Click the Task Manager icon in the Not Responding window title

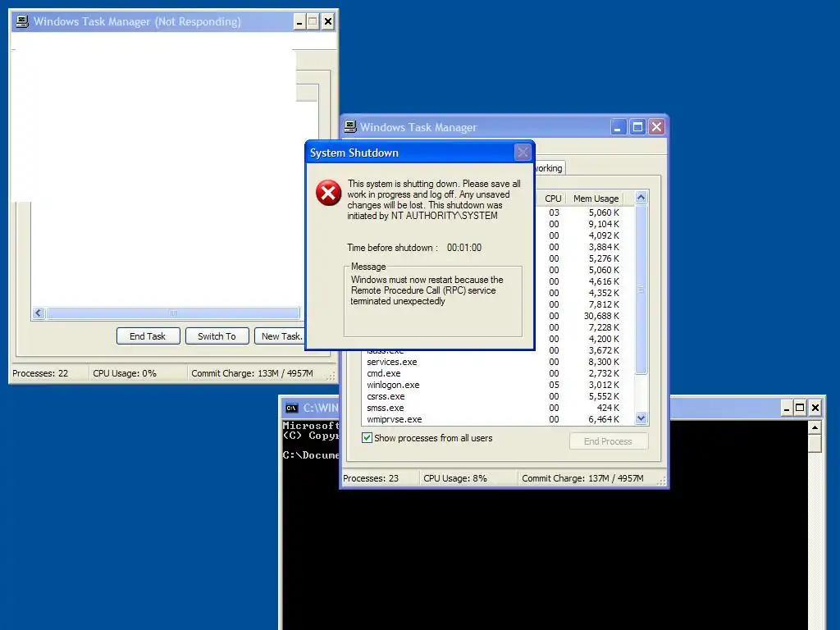(22, 21)
